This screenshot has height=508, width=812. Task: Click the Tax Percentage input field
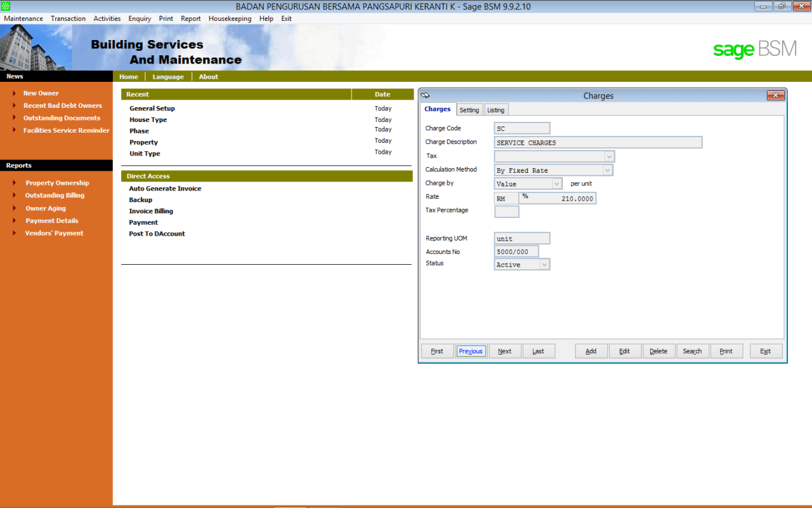pyautogui.click(x=506, y=211)
